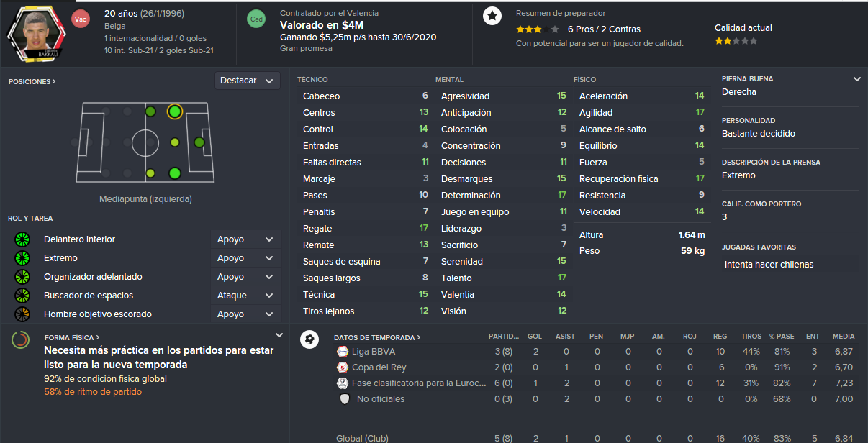Click the star icon beside Resumen de preparador
This screenshot has width=868, height=443.
[x=492, y=16]
